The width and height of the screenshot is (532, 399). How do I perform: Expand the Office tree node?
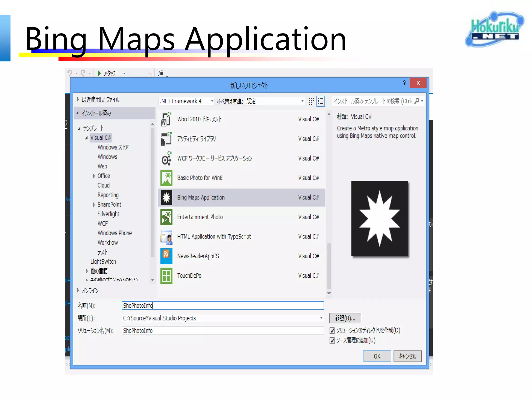click(x=94, y=176)
